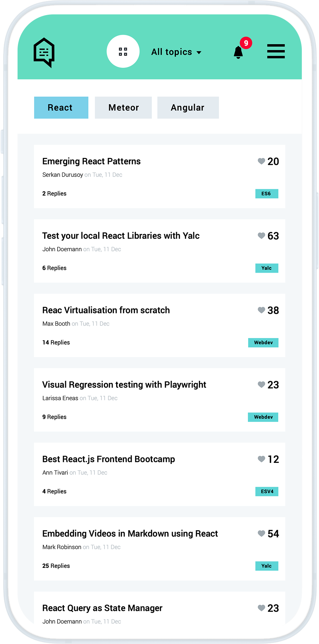Click the forum chat logo icon
The height and width of the screenshot is (644, 319).
pos(44,52)
